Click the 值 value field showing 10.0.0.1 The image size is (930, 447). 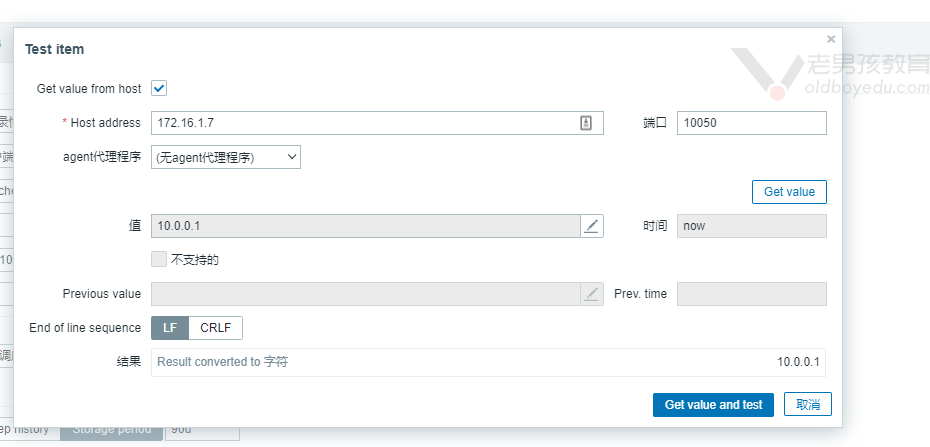coord(364,226)
